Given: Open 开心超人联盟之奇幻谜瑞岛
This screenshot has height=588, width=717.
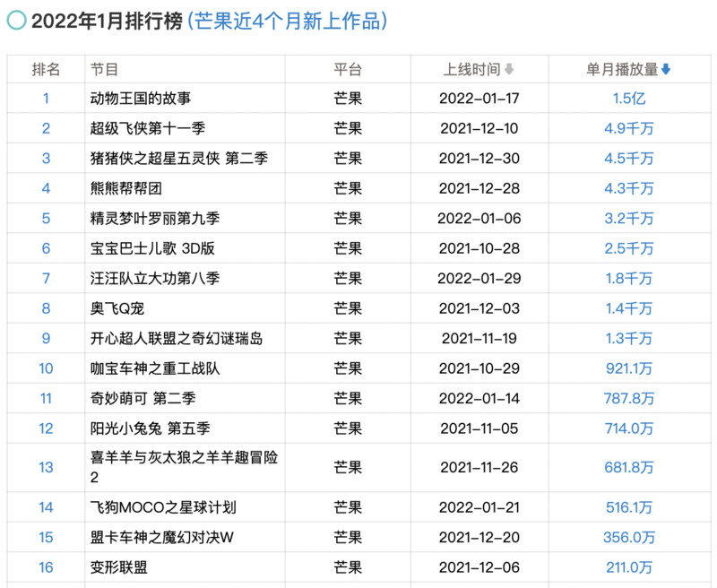Looking at the screenshot, I should (177, 338).
